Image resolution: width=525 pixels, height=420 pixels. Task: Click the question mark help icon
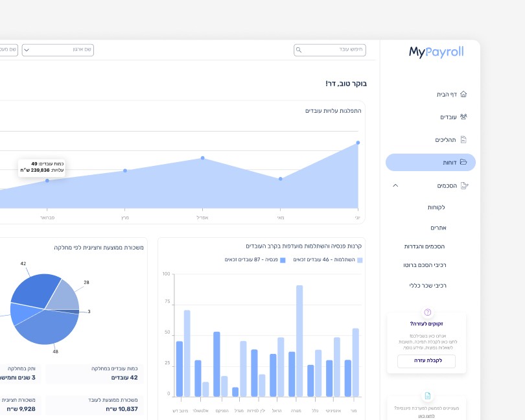click(427, 312)
